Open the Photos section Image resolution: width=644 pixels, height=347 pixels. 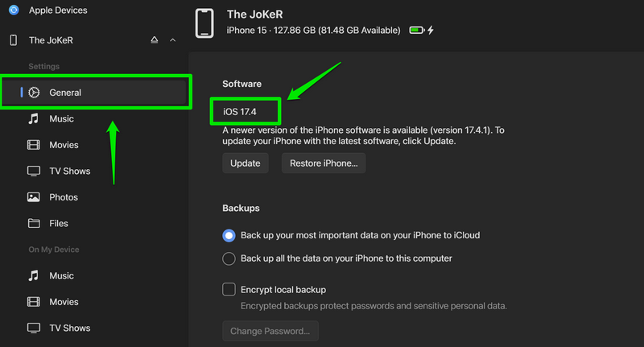click(64, 197)
